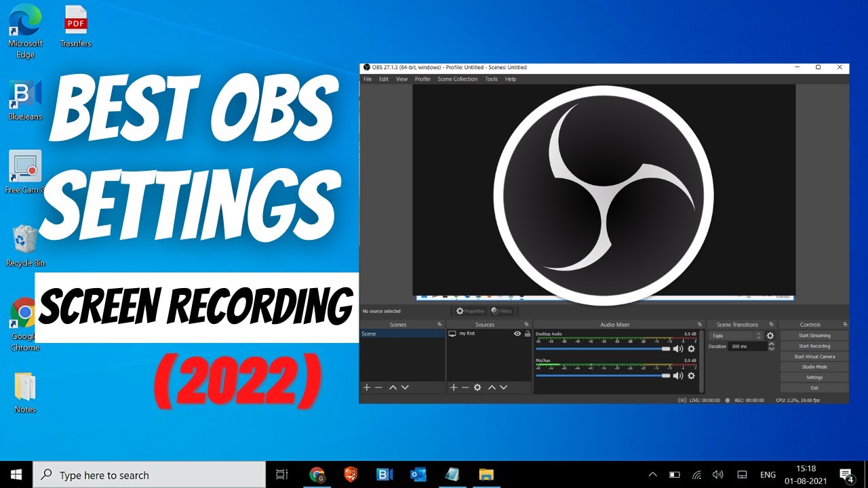This screenshot has height=488, width=868.
Task: Remove the selected scene using the minus icon in Scenes
Action: 378,387
